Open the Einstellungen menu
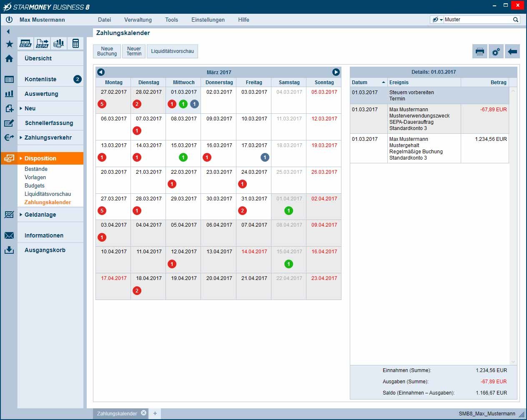The width and height of the screenshot is (527, 420). pyautogui.click(x=208, y=20)
